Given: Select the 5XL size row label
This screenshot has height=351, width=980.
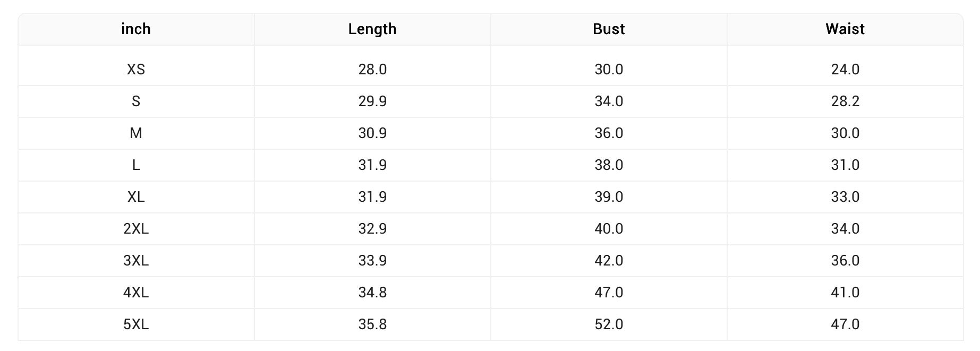Looking at the screenshot, I should 136,324.
